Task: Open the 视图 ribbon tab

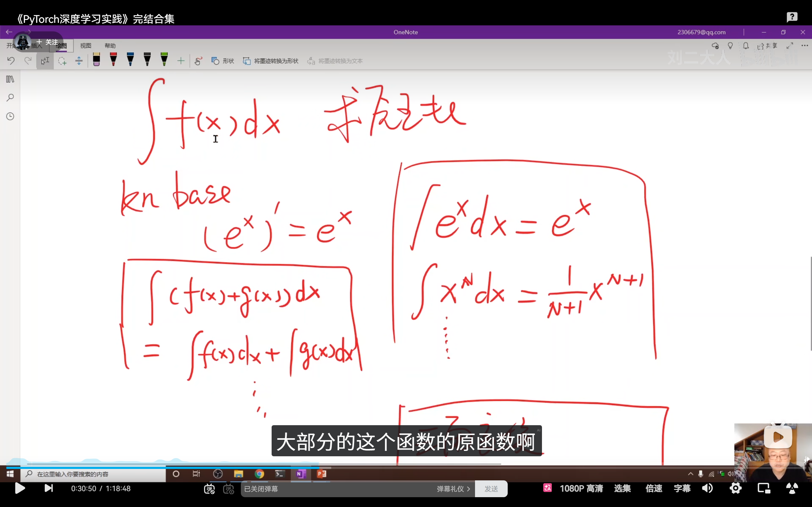Action: (x=86, y=46)
